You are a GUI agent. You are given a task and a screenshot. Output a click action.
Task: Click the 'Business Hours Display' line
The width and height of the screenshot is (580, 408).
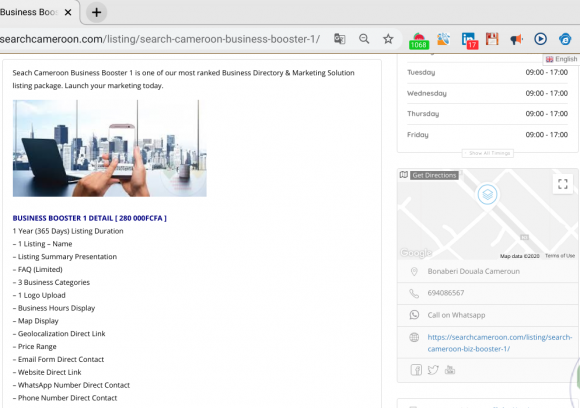point(54,308)
